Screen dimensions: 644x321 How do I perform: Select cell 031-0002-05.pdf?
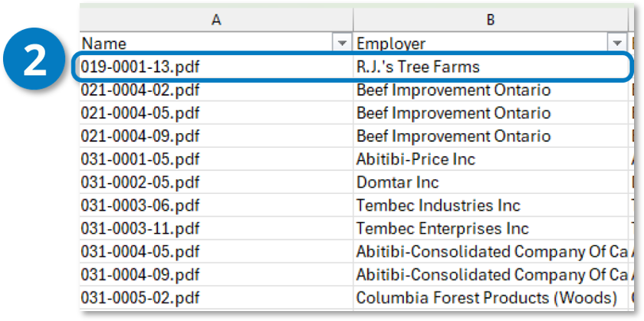point(216,182)
